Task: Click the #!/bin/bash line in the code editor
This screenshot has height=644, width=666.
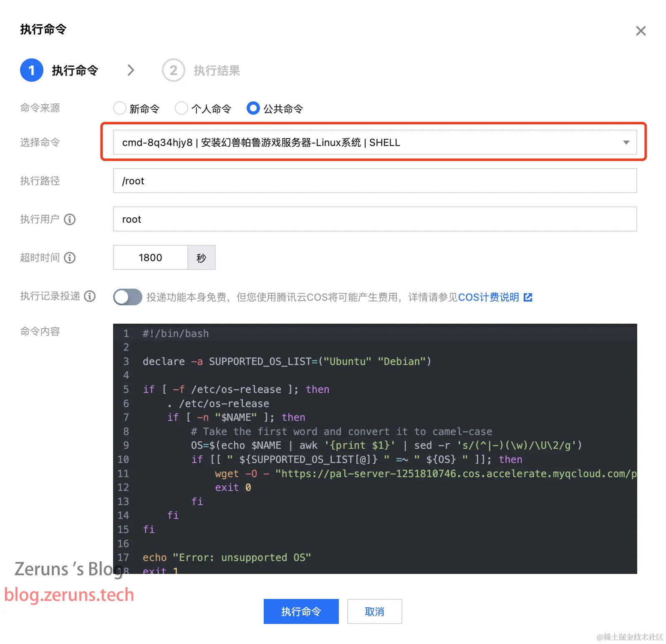Action: coord(176,333)
